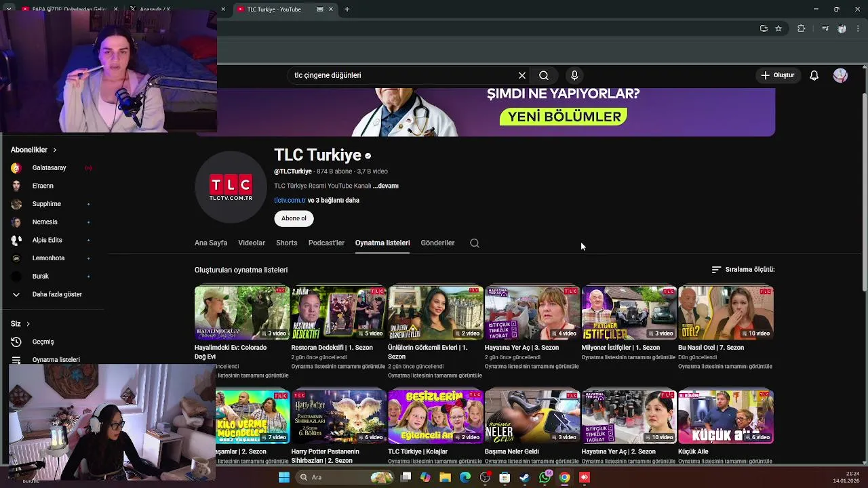Image resolution: width=868 pixels, height=488 pixels.
Task: Click the install app icon in address bar
Action: point(764,28)
